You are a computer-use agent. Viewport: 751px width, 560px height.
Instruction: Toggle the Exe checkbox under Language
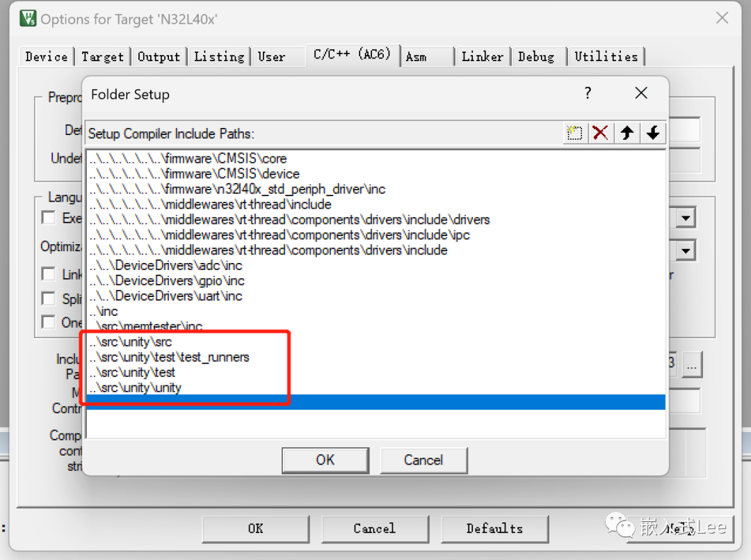tap(48, 218)
